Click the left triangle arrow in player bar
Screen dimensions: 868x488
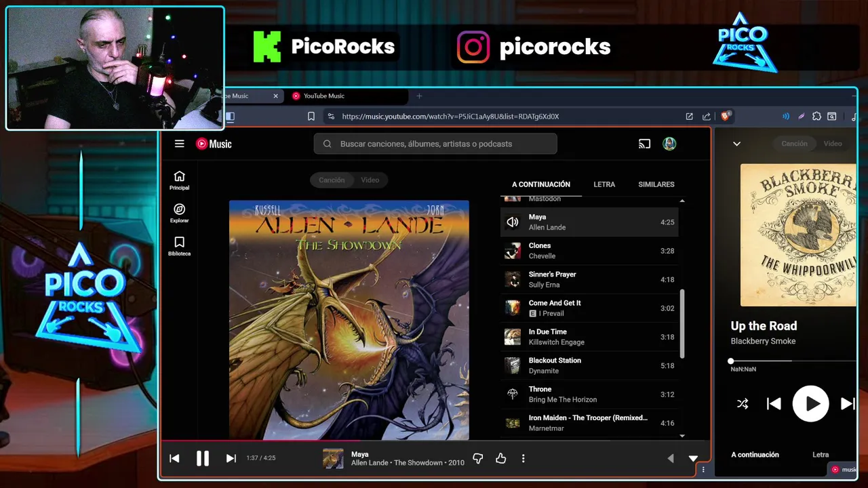[671, 459]
